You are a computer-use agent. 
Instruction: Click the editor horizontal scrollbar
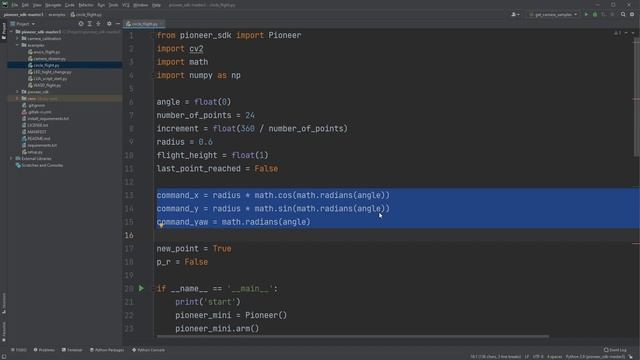point(353,337)
